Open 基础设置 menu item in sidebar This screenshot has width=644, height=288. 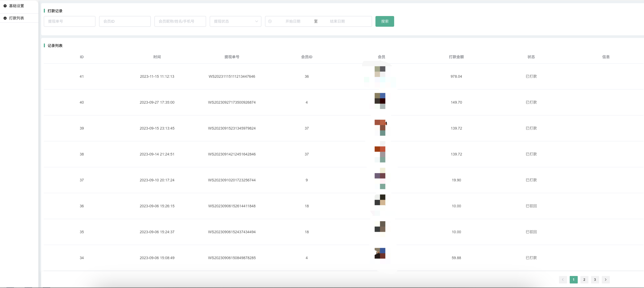pos(17,6)
